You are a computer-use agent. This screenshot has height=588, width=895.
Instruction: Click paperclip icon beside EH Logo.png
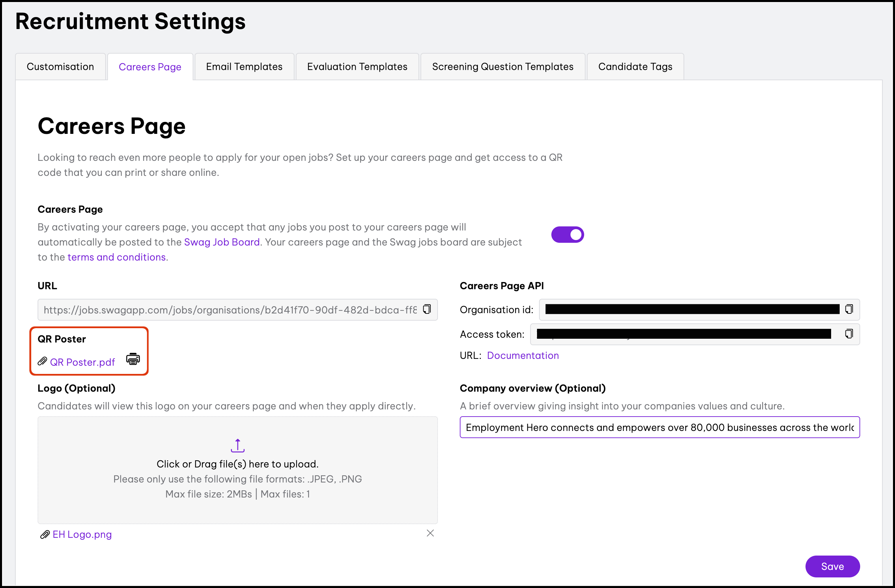pos(45,535)
